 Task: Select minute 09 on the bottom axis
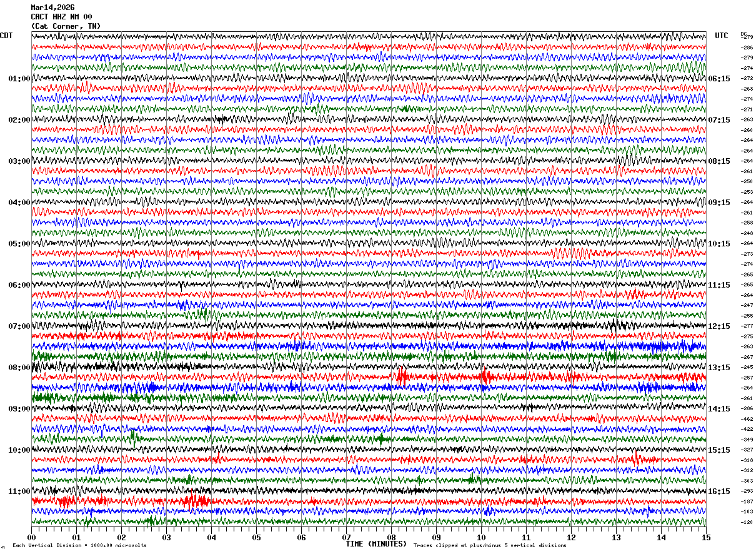coord(436,537)
